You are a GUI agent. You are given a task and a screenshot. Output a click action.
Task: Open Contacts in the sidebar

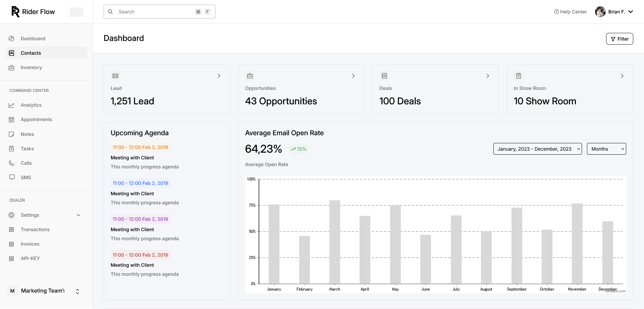pyautogui.click(x=31, y=53)
